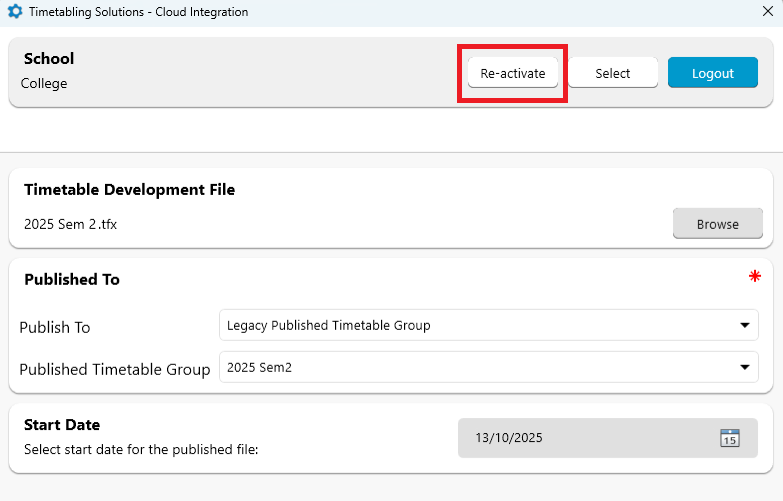Expand the Publish To dropdown arrow

pyautogui.click(x=744, y=325)
